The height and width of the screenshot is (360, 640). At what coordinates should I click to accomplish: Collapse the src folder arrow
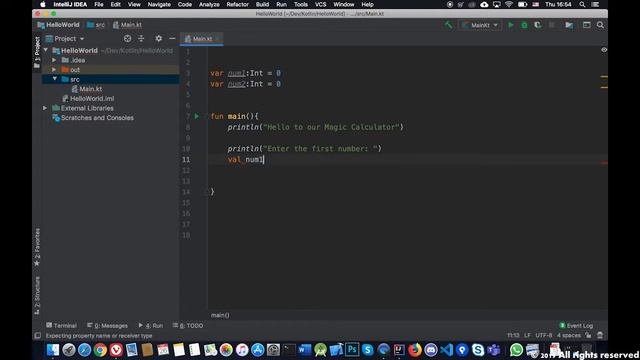(55, 79)
